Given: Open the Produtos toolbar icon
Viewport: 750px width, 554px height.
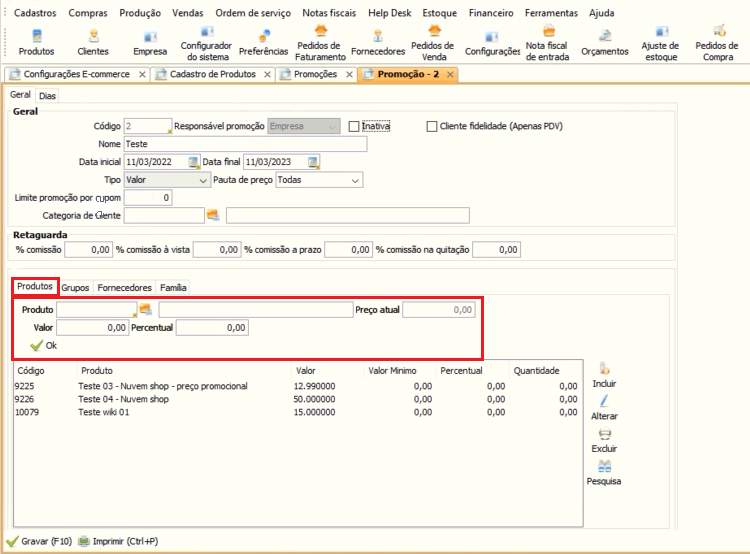Looking at the screenshot, I should pyautogui.click(x=36, y=42).
